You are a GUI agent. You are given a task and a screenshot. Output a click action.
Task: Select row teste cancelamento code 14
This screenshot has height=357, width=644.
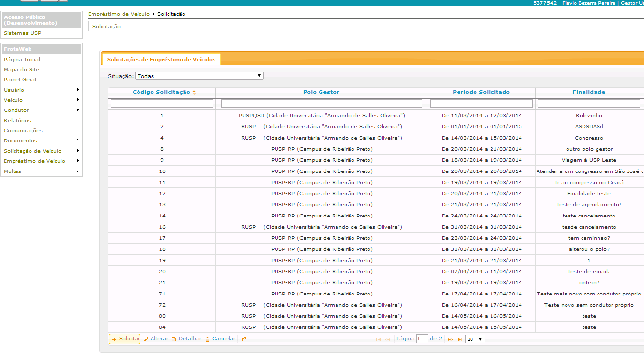point(375,216)
